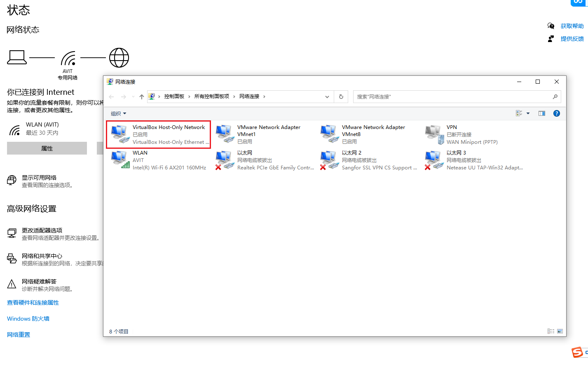The image size is (588, 366).
Task: Click the "你已连接到 Internet" heading text
Action: coord(41,92)
